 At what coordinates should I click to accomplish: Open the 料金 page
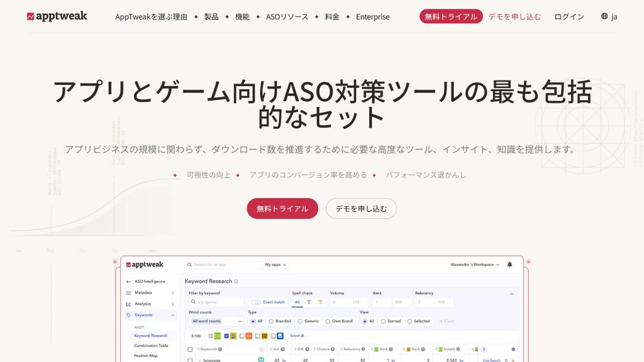coord(332,17)
